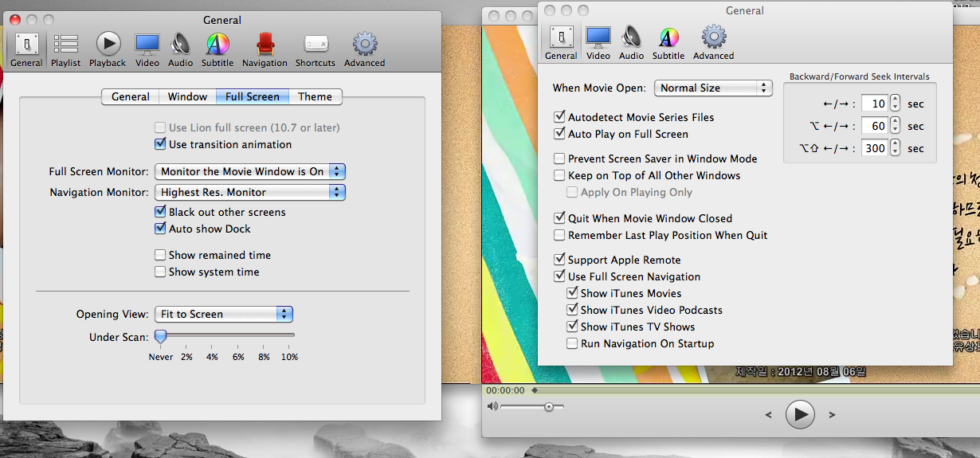Open Audio pane in left preferences window

click(180, 49)
